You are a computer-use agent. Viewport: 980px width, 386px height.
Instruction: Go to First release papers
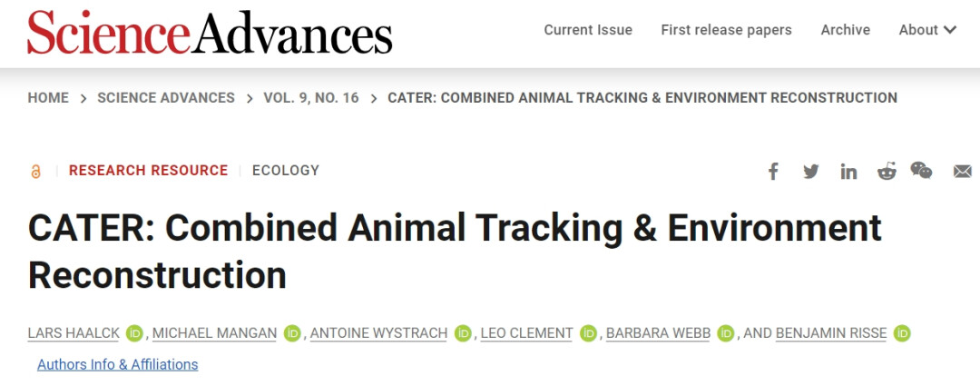point(726,30)
